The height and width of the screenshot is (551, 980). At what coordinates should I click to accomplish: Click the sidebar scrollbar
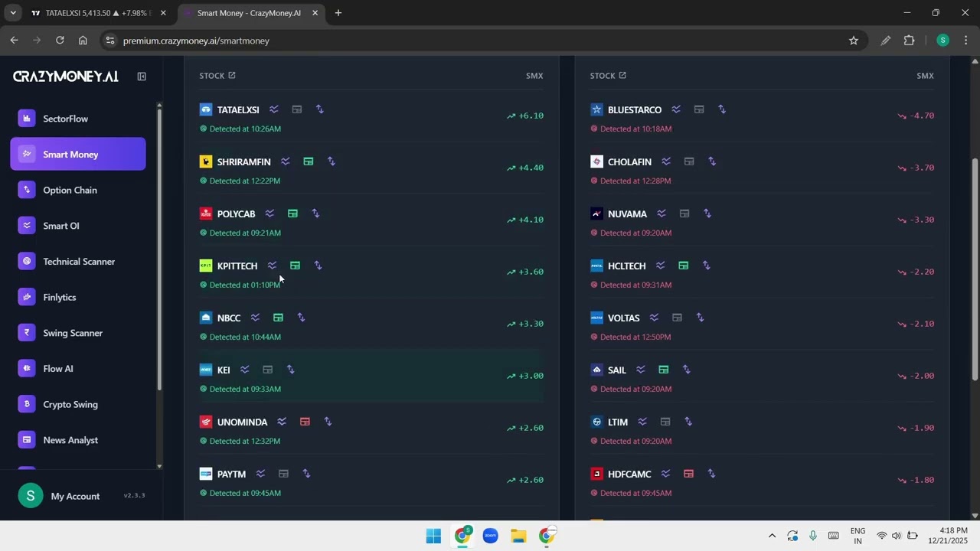pyautogui.click(x=158, y=249)
